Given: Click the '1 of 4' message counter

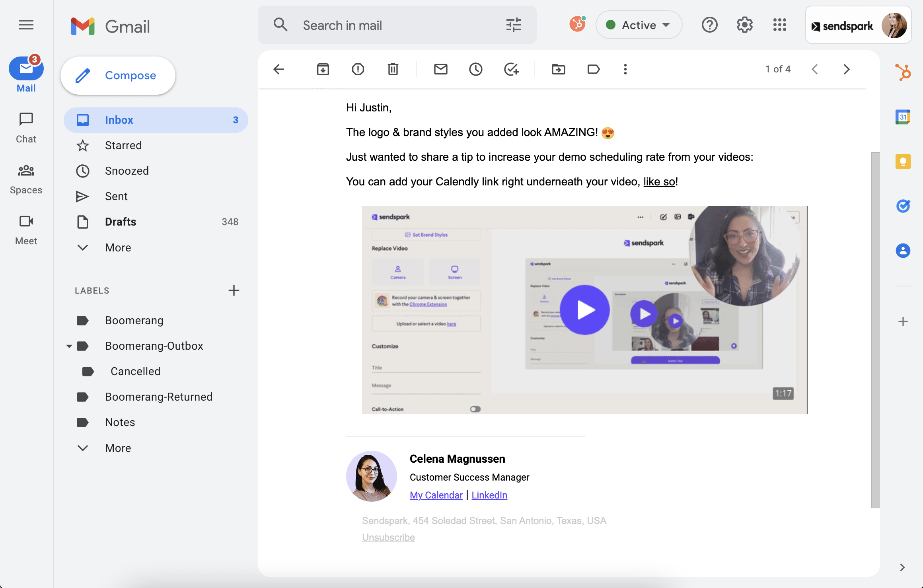Looking at the screenshot, I should coord(778,69).
